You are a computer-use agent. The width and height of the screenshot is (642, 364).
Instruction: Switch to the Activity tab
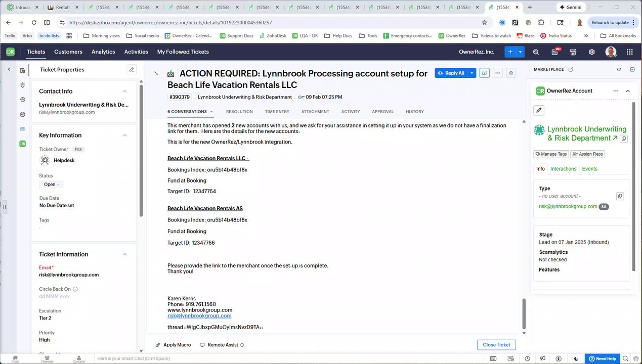[x=351, y=112]
